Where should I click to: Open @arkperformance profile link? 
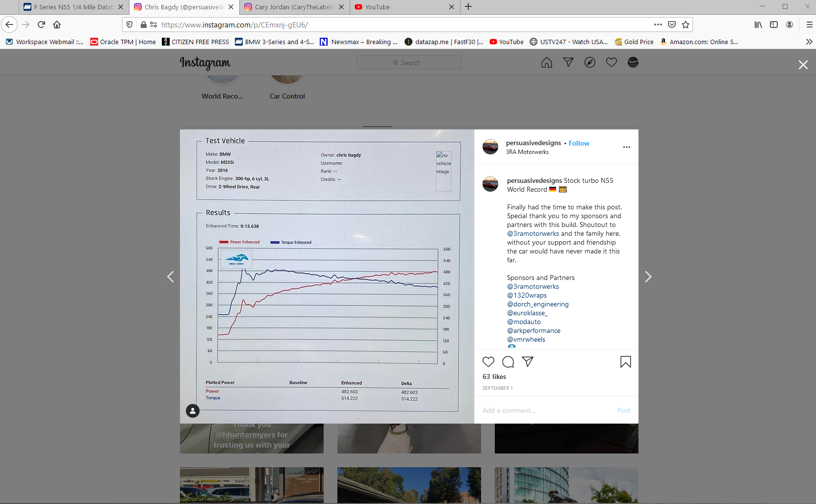[534, 330]
